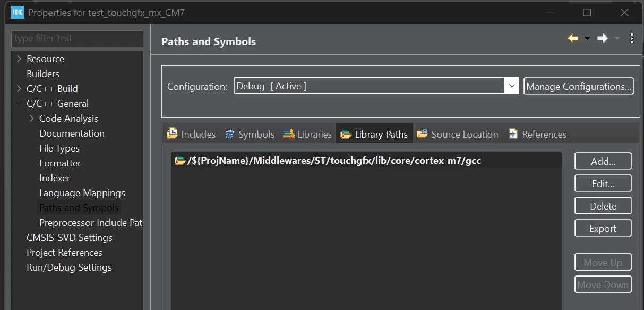Expand the C/C++ Build tree node
Image resolution: width=644 pixels, height=310 pixels.
19,88
